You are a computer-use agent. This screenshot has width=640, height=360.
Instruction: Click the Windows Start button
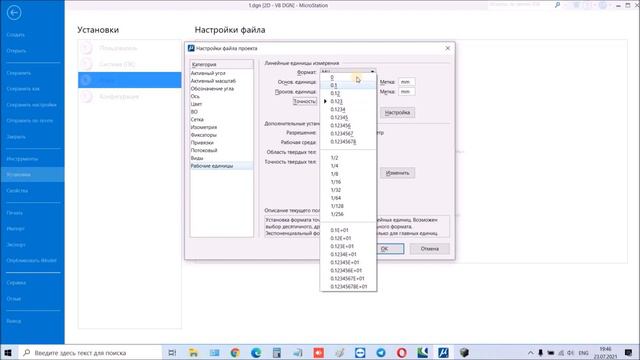coord(8,353)
